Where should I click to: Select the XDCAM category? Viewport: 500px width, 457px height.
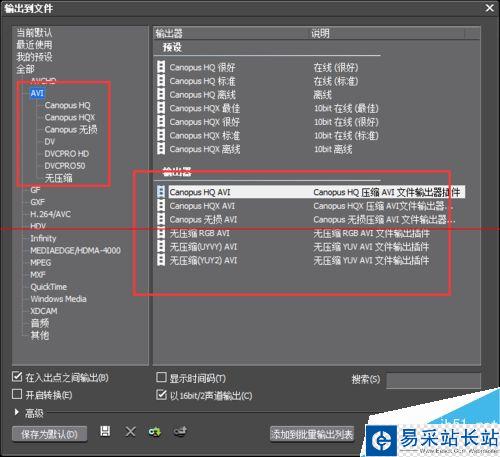point(44,311)
